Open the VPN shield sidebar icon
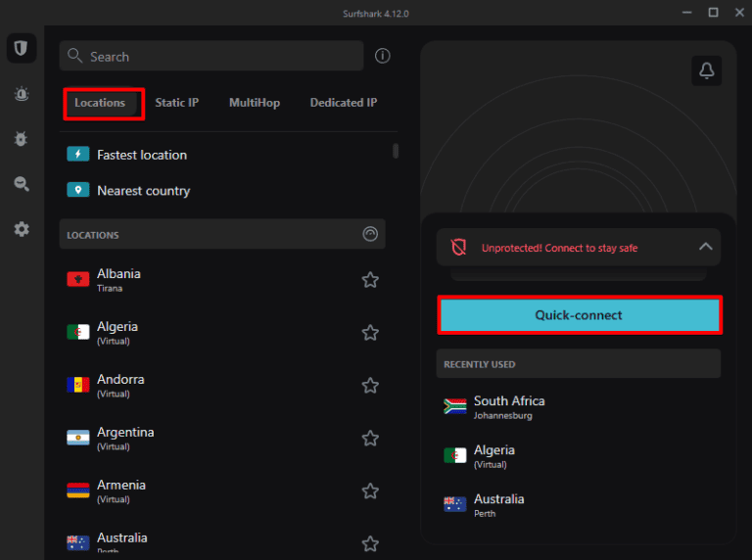 (x=21, y=47)
